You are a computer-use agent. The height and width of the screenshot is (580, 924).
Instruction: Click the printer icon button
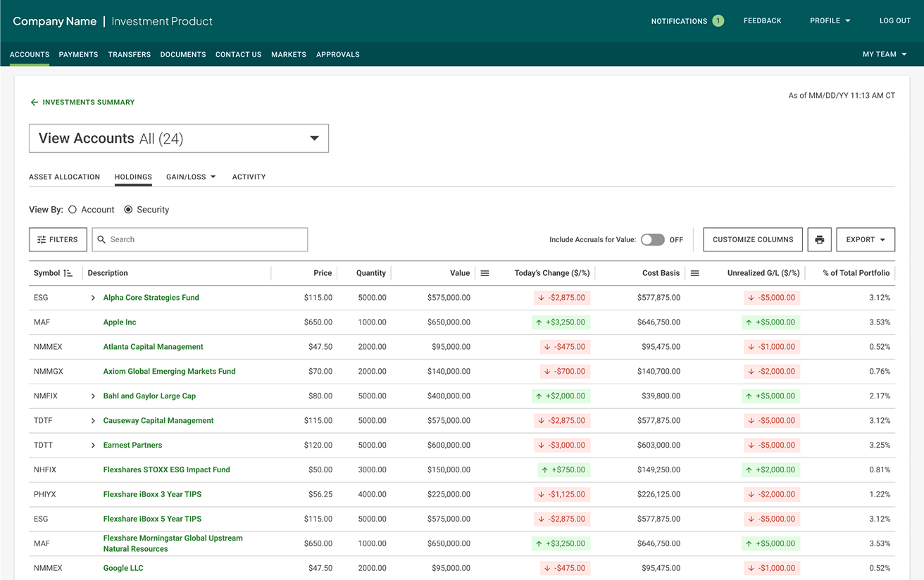coord(819,239)
